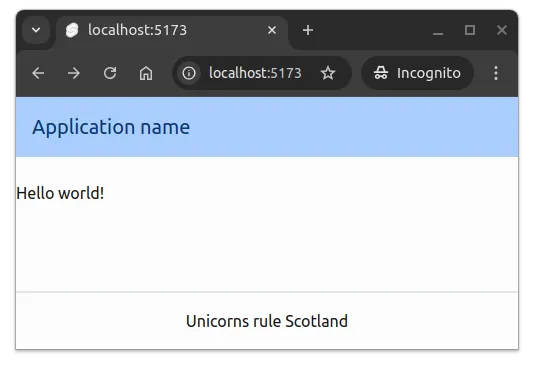Bookmark this page with the star

tap(328, 73)
